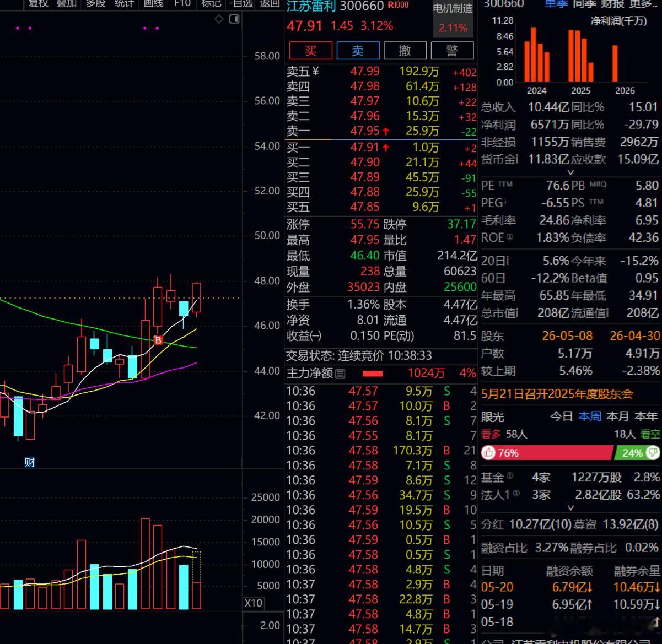The width and height of the screenshot is (662, 644).
Task: Expand the institution holdings chevron below 法人1
Action: pos(570,508)
